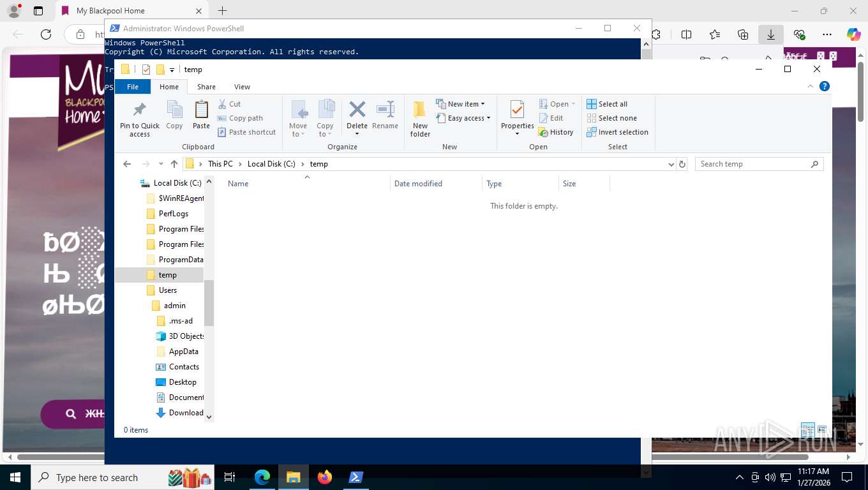
Task: Click the Open ribbon button
Action: [557, 104]
